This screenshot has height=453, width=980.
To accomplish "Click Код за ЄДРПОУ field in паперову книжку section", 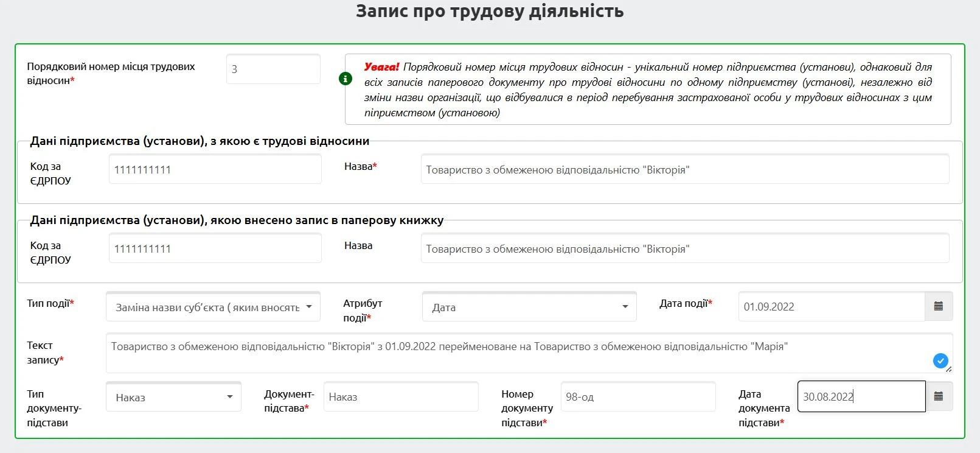I will pyautogui.click(x=215, y=248).
